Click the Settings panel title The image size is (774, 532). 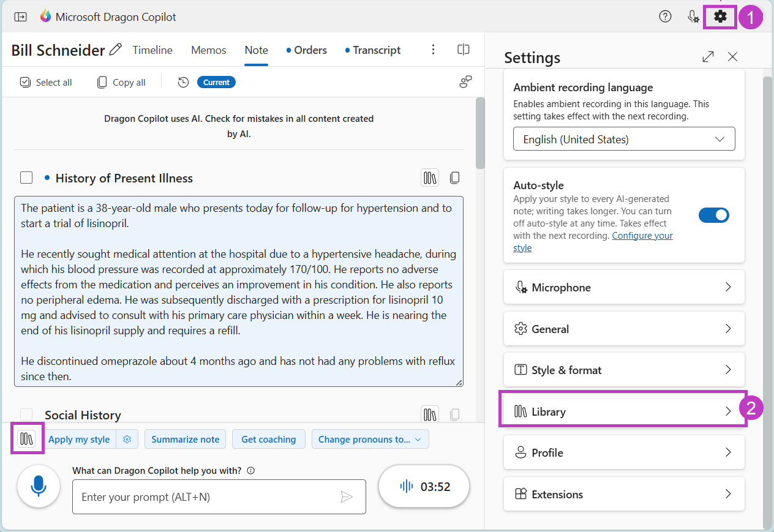532,58
